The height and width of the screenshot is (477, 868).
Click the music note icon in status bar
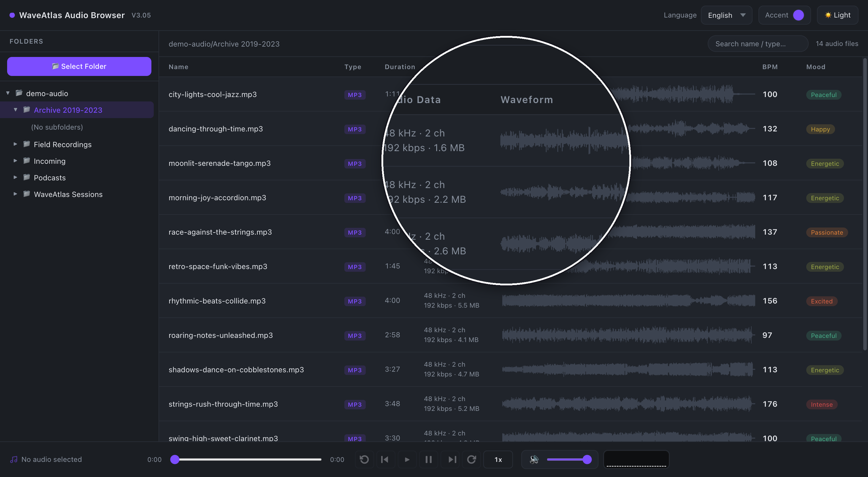tap(13, 459)
